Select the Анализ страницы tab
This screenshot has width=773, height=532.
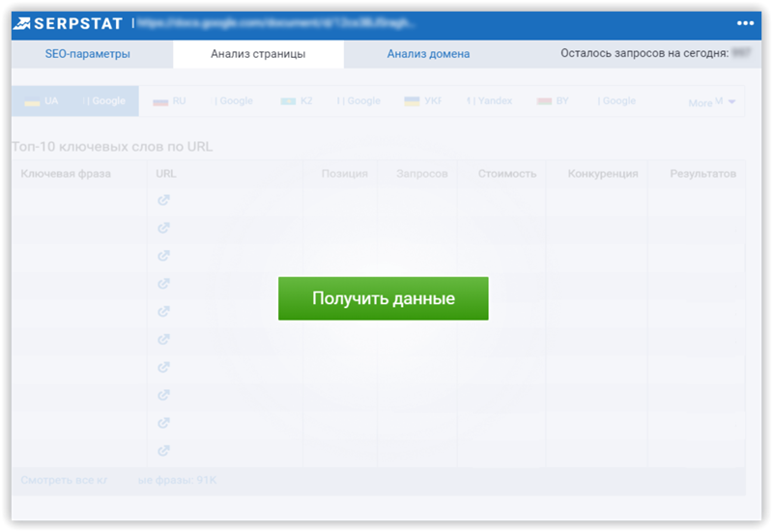tap(258, 54)
